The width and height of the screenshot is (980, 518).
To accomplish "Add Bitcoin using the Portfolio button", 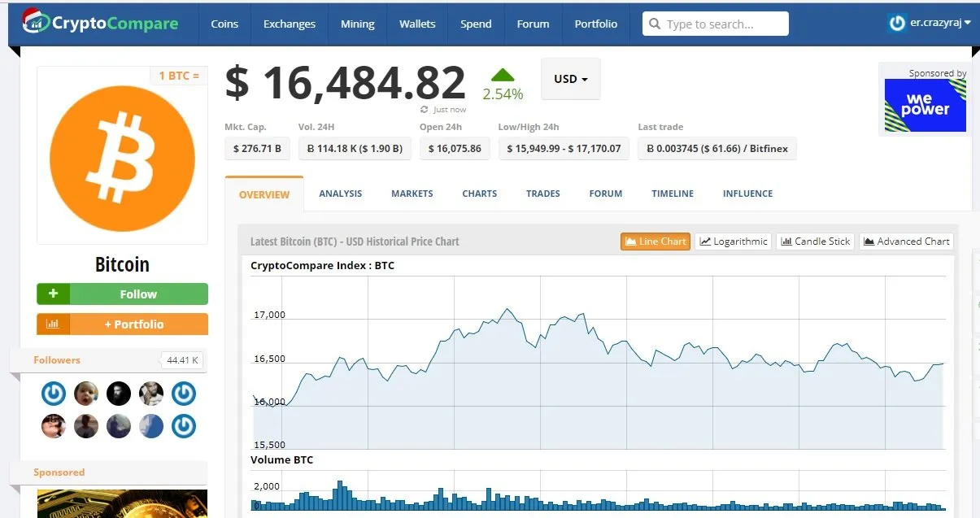I will (x=122, y=324).
